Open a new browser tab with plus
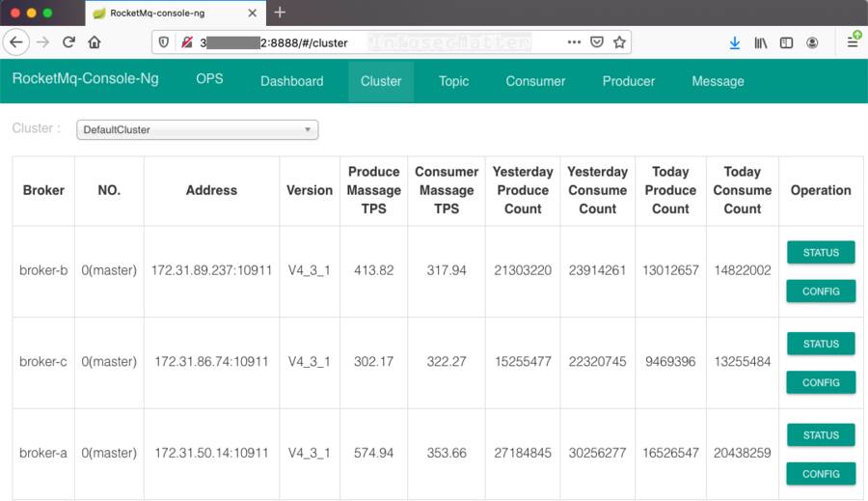Image resolution: width=868 pixels, height=501 pixels. pyautogui.click(x=280, y=13)
